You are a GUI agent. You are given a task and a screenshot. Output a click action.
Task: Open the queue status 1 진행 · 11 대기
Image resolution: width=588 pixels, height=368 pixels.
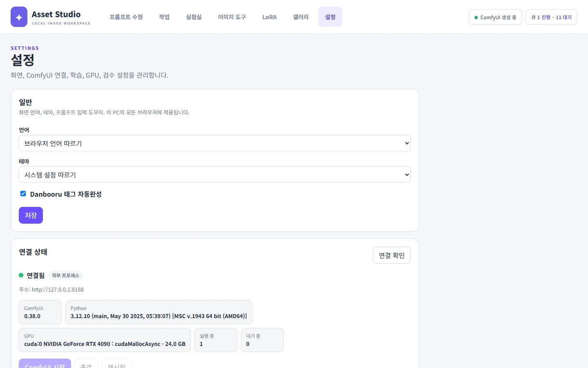click(x=551, y=17)
